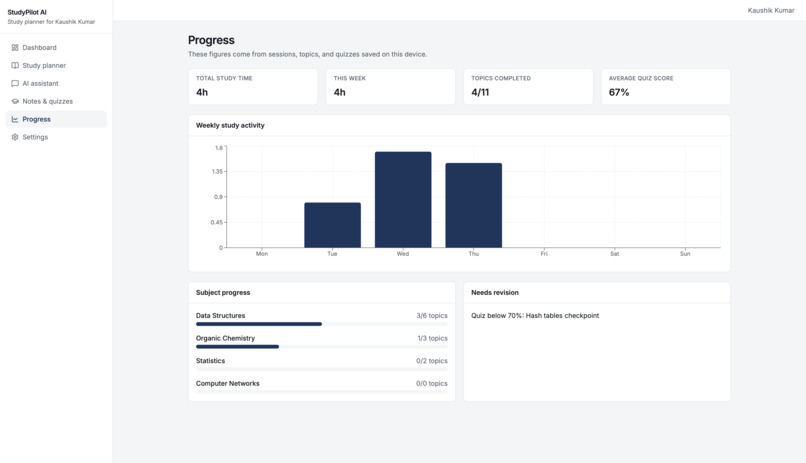Click the 'Mon' axis label

point(262,254)
